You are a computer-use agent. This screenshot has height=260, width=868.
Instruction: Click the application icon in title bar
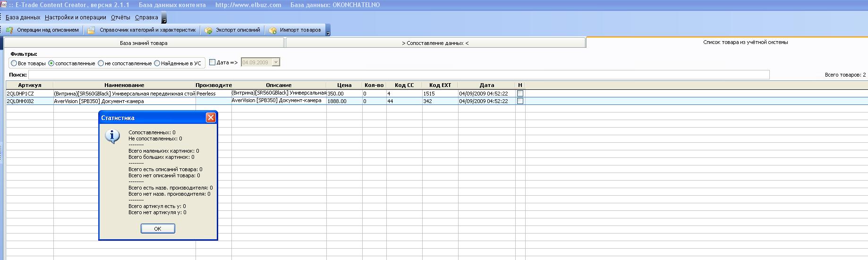tap(3, 5)
